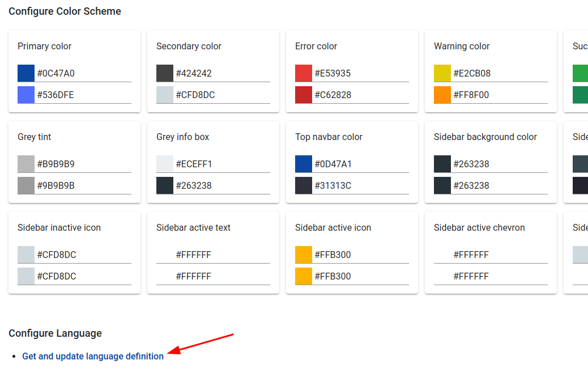This screenshot has height=377, width=588.
Task: Click the upper Sidebar inactive icon swatch
Action: click(x=26, y=255)
